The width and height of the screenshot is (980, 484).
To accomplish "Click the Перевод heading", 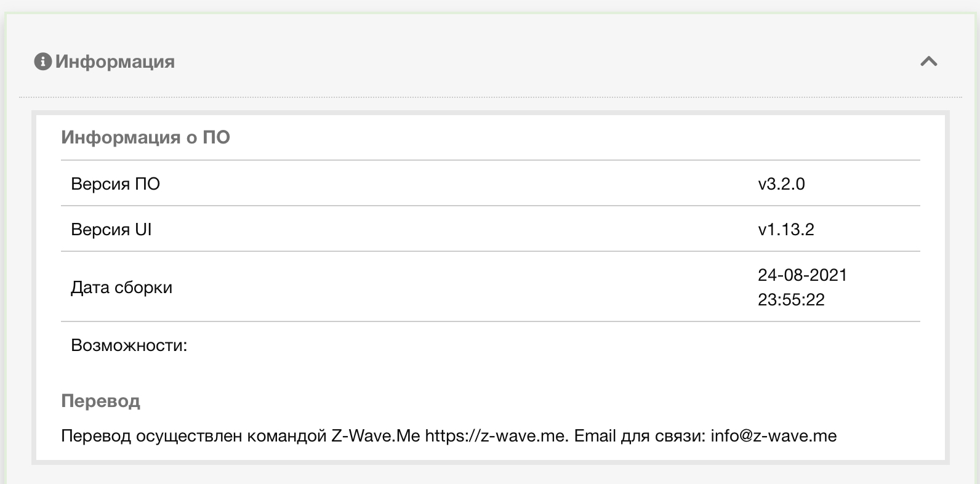I will 100,401.
